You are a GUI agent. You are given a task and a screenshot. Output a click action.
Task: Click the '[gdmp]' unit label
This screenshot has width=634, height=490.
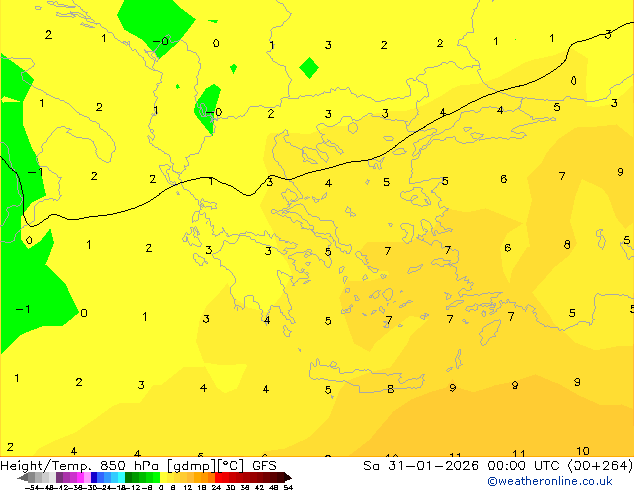191,466
